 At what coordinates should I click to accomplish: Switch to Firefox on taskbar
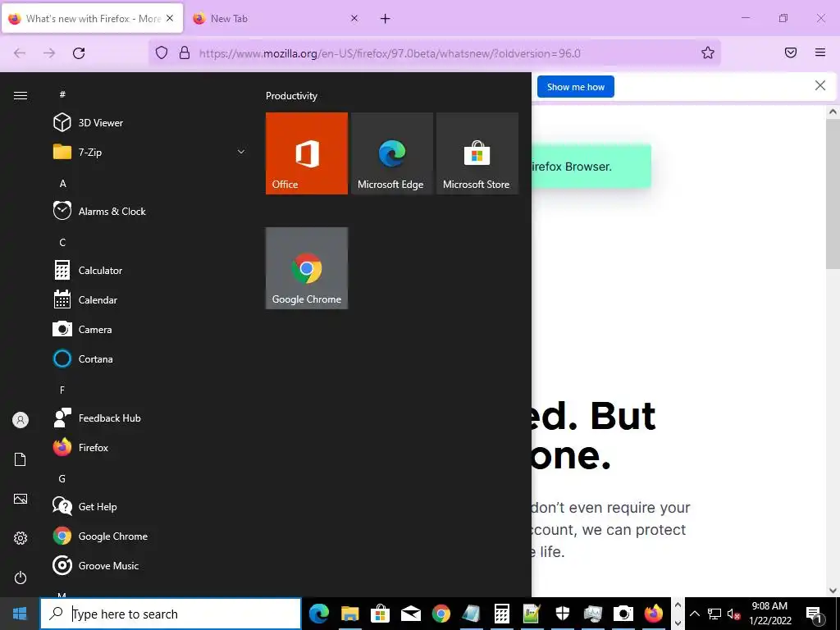654,614
